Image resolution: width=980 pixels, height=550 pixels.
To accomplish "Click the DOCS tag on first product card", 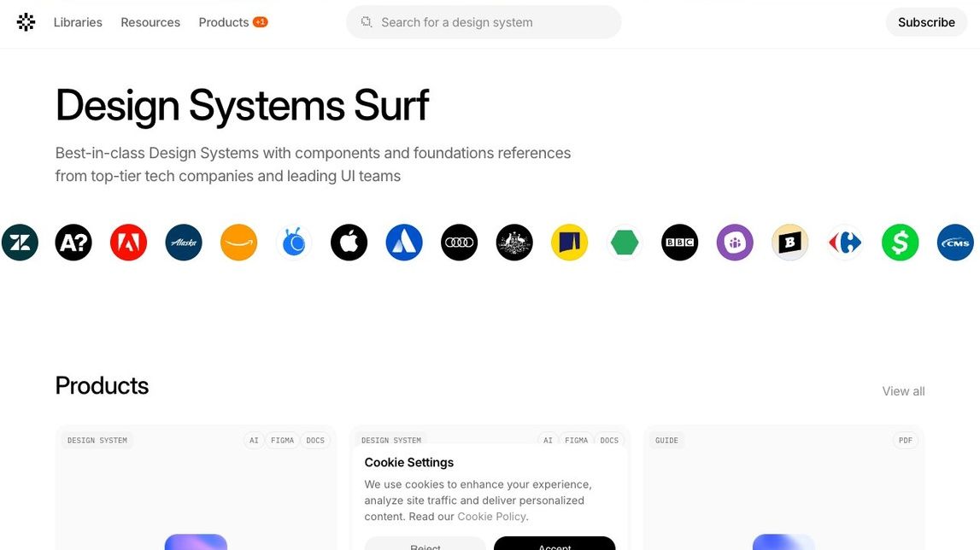I will [x=315, y=441].
